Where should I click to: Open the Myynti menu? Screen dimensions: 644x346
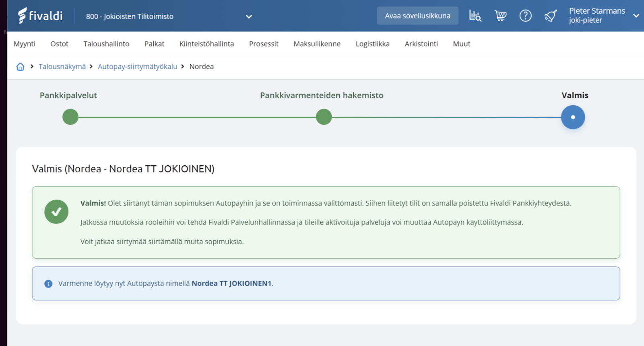pyautogui.click(x=25, y=44)
